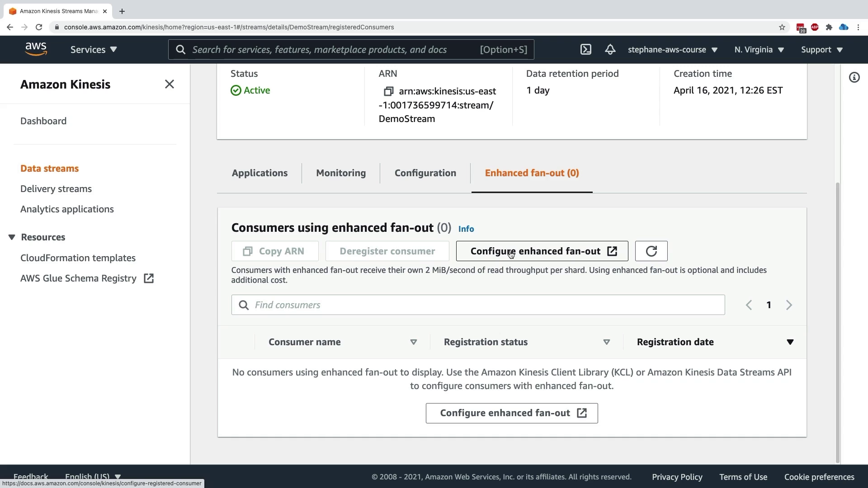
Task: Click the top Configure enhanced fan-out button
Action: point(542,251)
